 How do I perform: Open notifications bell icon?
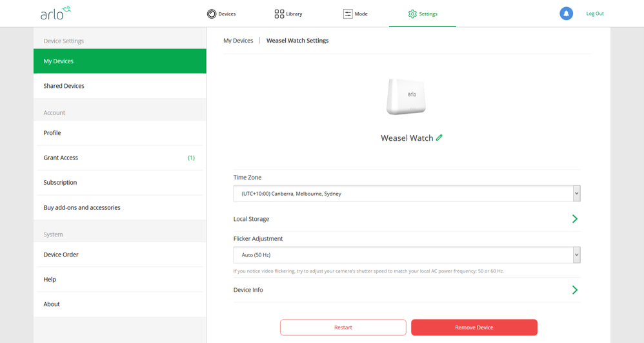566,14
